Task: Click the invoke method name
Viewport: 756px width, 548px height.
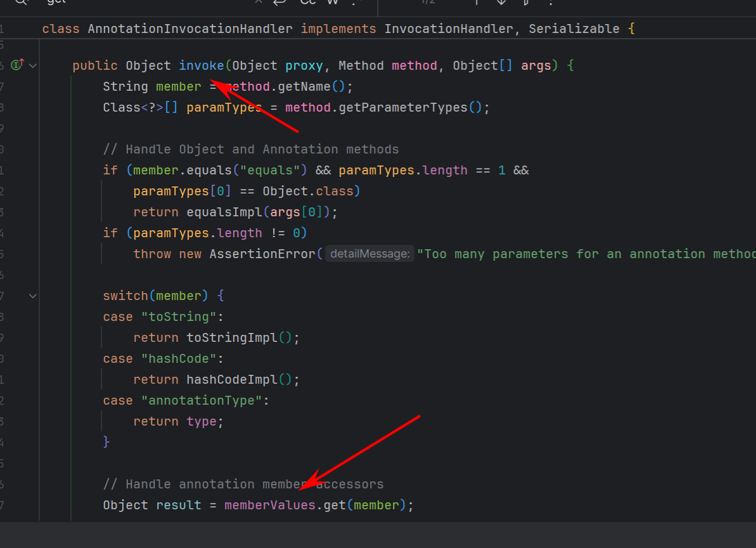Action: click(201, 66)
